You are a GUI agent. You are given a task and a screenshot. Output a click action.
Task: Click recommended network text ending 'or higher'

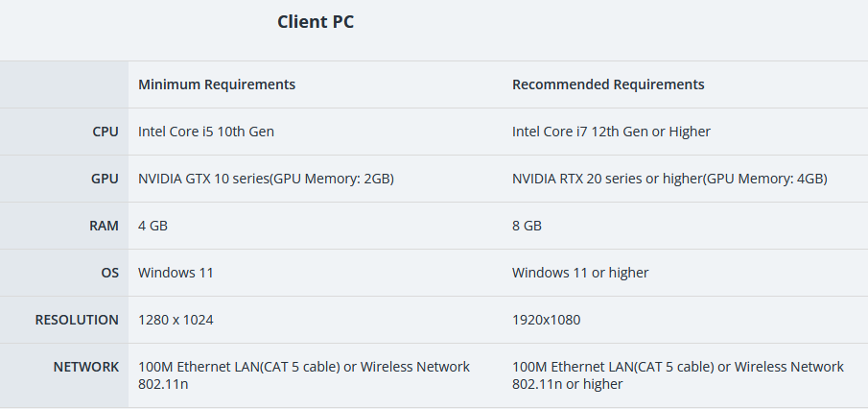tap(677, 375)
